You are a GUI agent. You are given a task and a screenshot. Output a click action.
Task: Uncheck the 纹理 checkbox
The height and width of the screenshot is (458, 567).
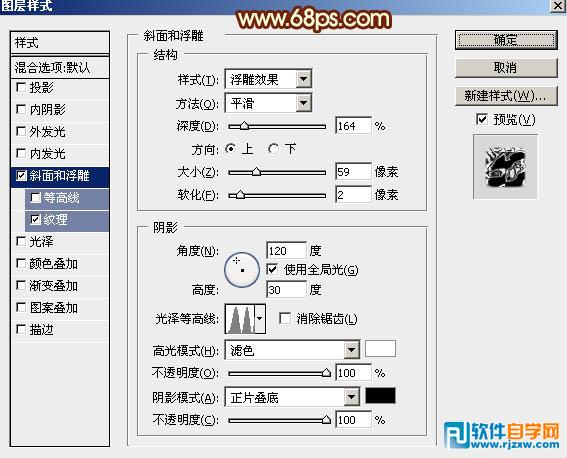(35, 219)
